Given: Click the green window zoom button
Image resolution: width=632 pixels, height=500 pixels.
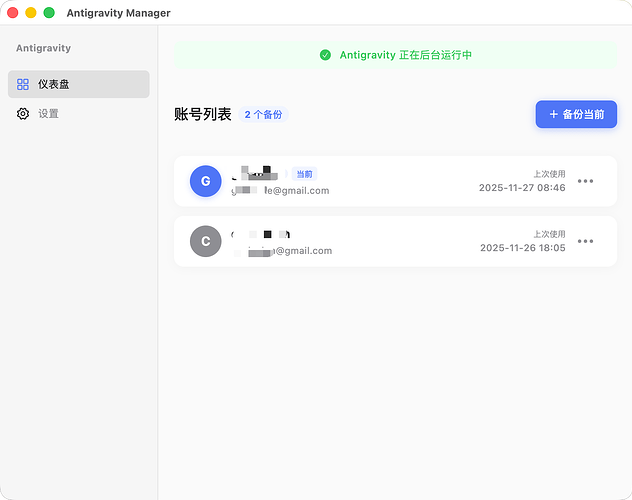Looking at the screenshot, I should [x=49, y=13].
